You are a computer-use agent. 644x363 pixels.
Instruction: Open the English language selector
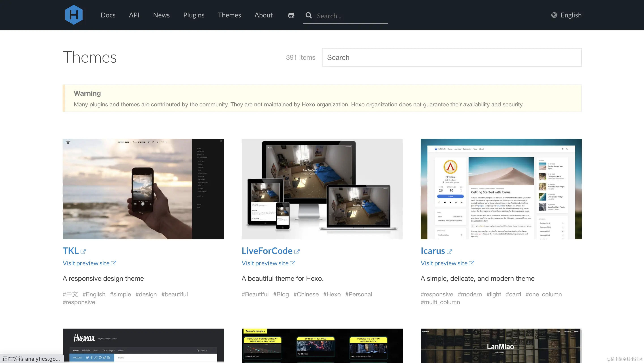coord(571,15)
